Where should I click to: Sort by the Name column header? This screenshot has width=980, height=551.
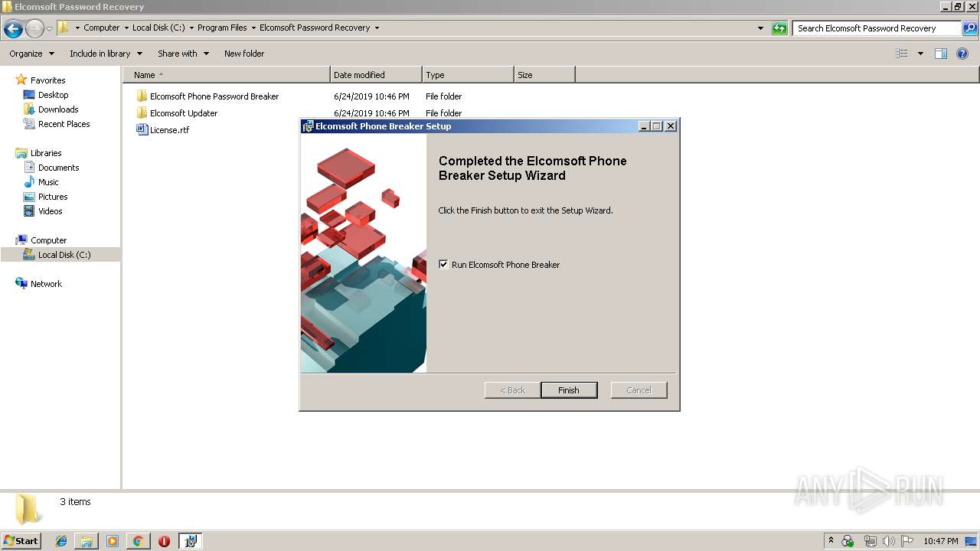[x=227, y=75]
